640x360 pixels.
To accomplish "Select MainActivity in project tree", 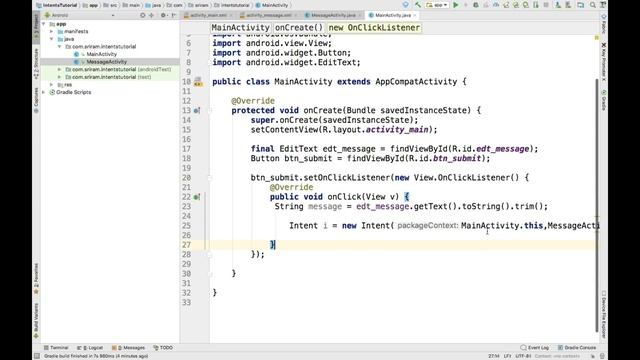I will [x=102, y=54].
